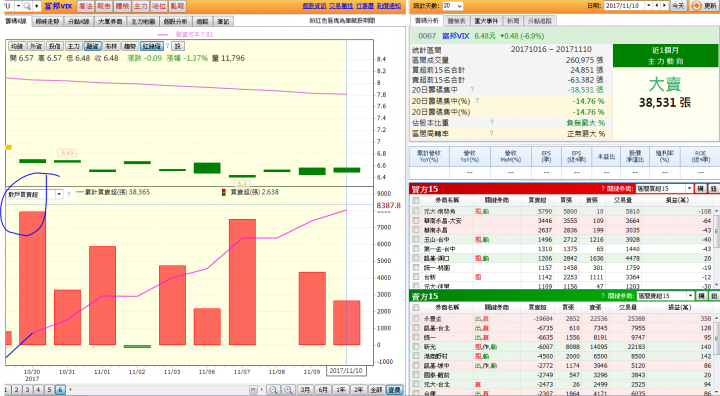720x396 pixels.
Task: Click the 6.4 price label on the candlestick chart
Action: point(242,184)
